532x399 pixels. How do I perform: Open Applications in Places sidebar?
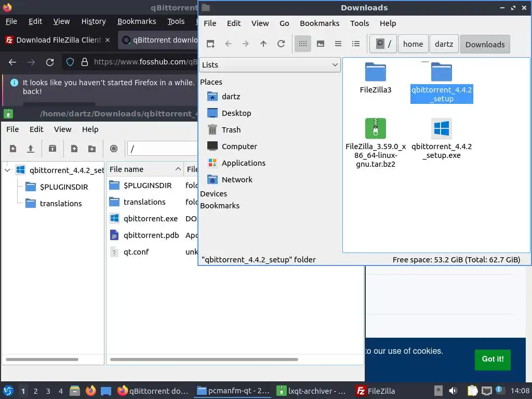click(x=243, y=163)
